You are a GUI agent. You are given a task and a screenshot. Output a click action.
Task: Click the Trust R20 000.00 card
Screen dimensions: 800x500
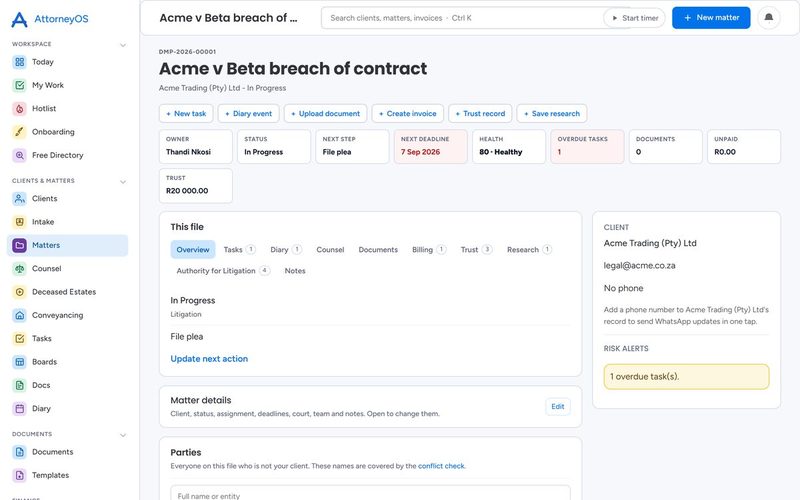point(196,186)
